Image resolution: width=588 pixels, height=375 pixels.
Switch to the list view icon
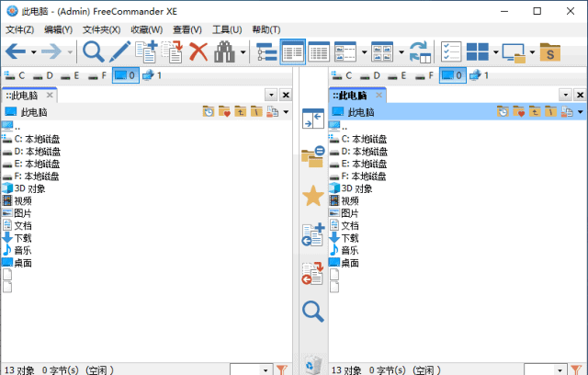[319, 51]
